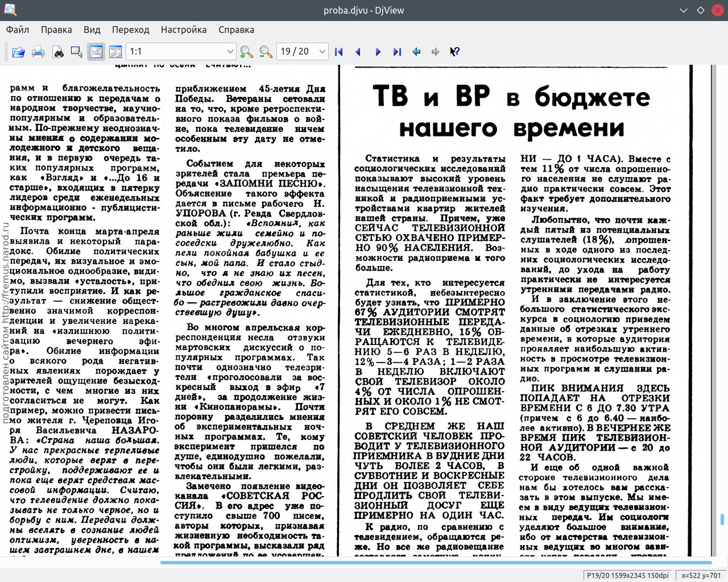This screenshot has width=728, height=582.
Task: Click the toolbar drag handle
Action: 7,52
